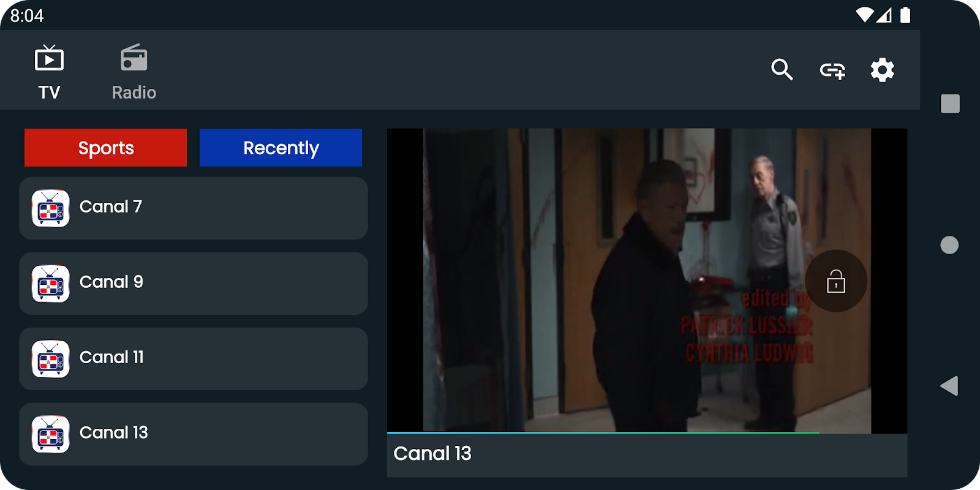Image resolution: width=980 pixels, height=490 pixels.
Task: Tap Android recent apps square
Action: 950,104
